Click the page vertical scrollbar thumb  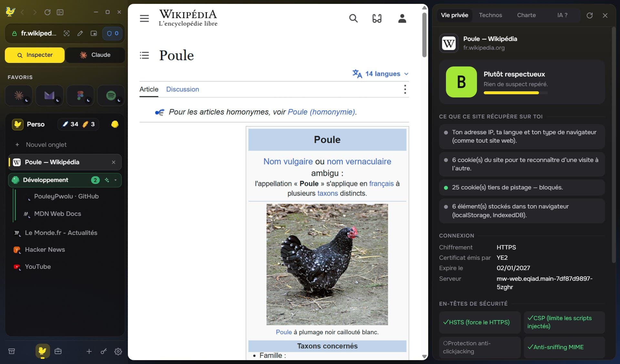pyautogui.click(x=424, y=35)
